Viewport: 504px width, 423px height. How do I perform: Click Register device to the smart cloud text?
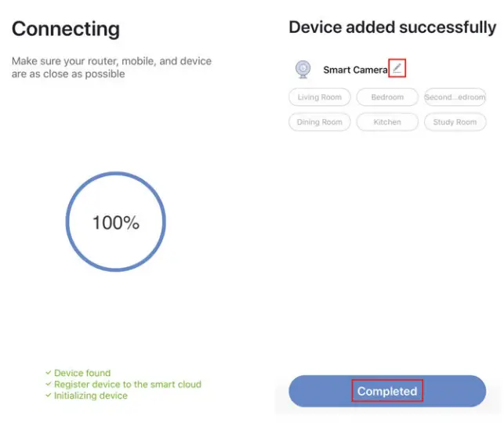coord(127,385)
